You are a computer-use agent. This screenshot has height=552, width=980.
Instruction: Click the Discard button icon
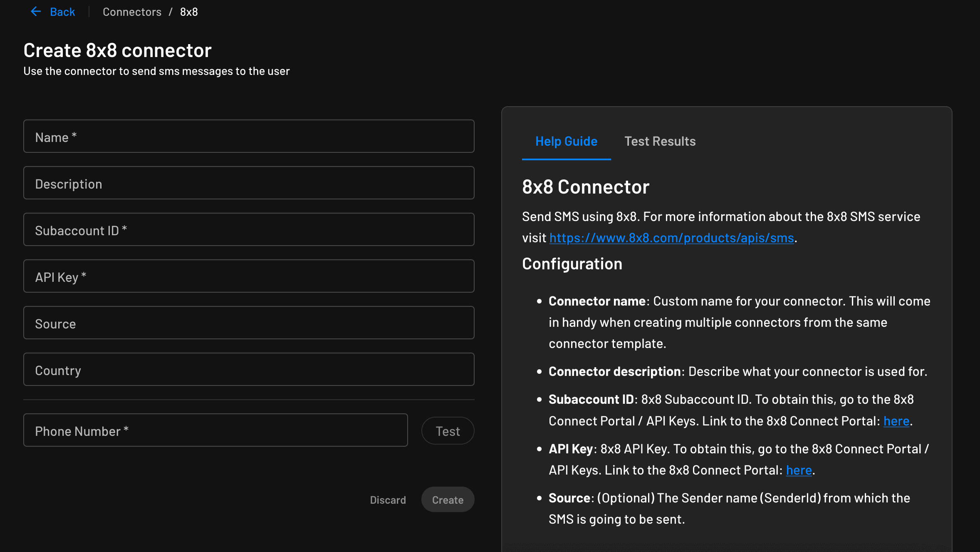point(388,499)
